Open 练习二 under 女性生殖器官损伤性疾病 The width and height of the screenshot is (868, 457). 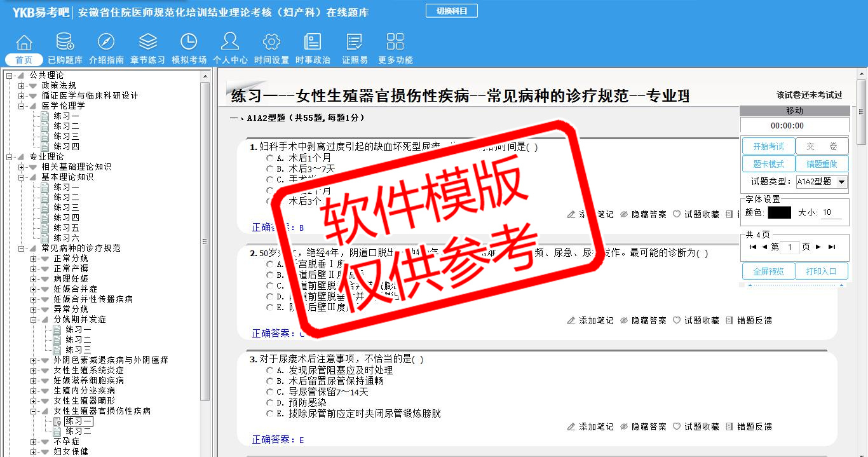pyautogui.click(x=78, y=432)
